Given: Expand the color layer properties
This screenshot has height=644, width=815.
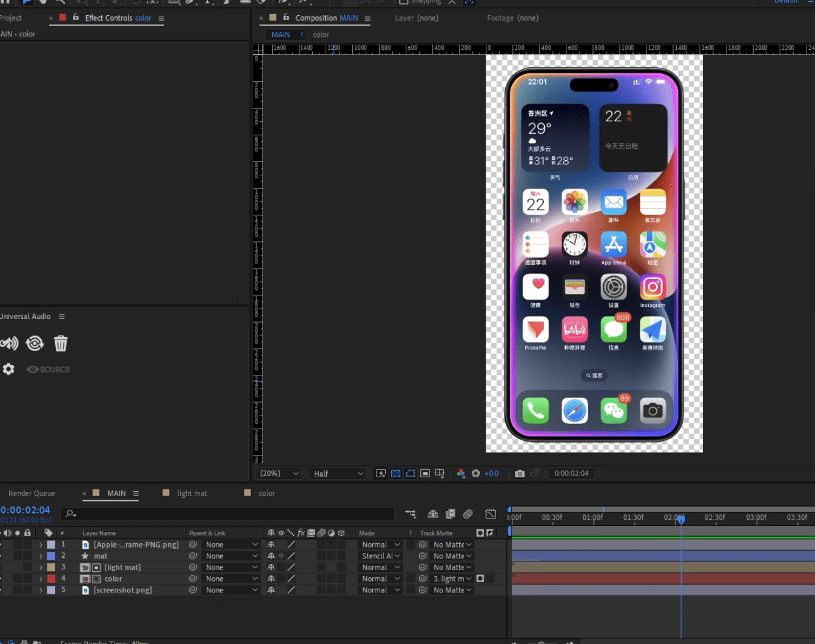Looking at the screenshot, I should pyautogui.click(x=41, y=579).
